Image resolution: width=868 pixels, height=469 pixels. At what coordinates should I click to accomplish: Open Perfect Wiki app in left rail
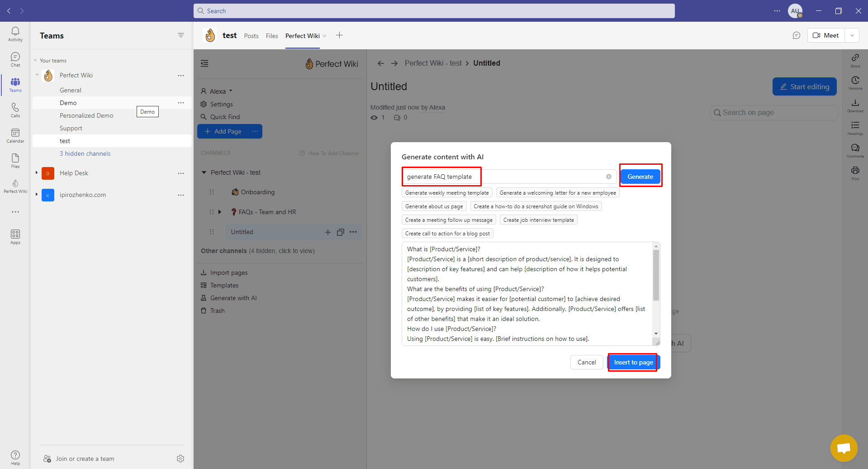[15, 186]
